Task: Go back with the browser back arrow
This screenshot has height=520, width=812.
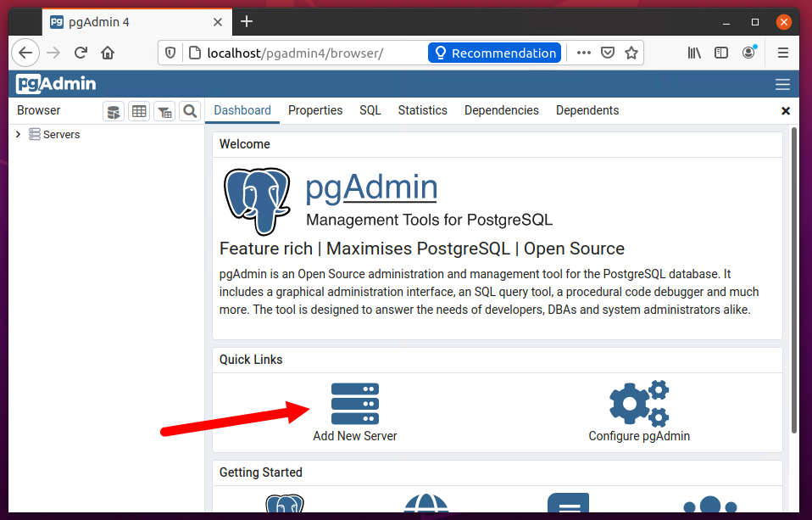Action: (x=25, y=53)
